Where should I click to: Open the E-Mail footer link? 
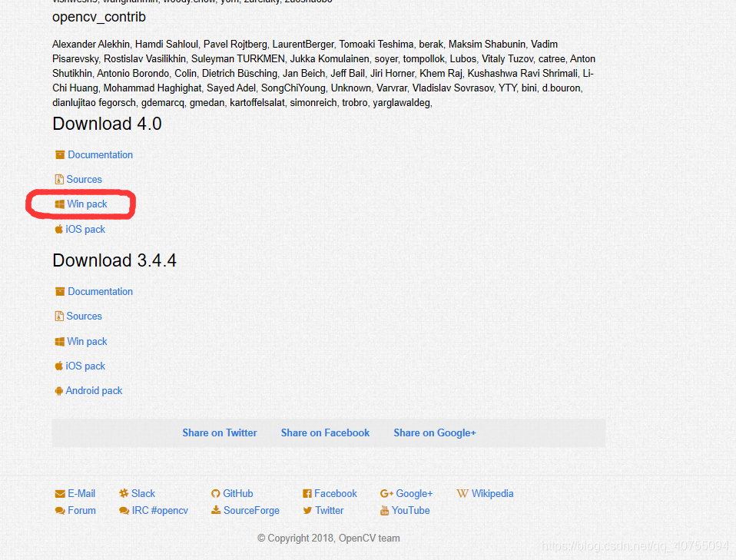coord(81,494)
